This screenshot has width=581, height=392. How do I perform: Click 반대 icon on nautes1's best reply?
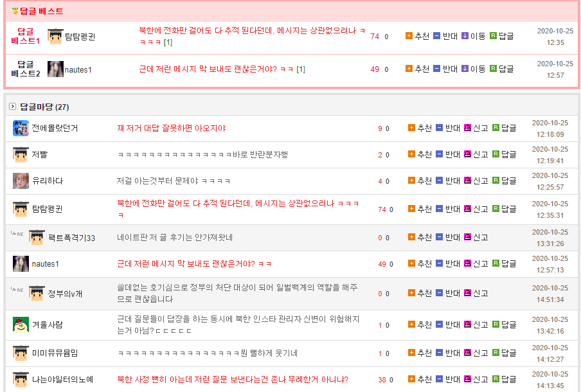tap(436, 69)
